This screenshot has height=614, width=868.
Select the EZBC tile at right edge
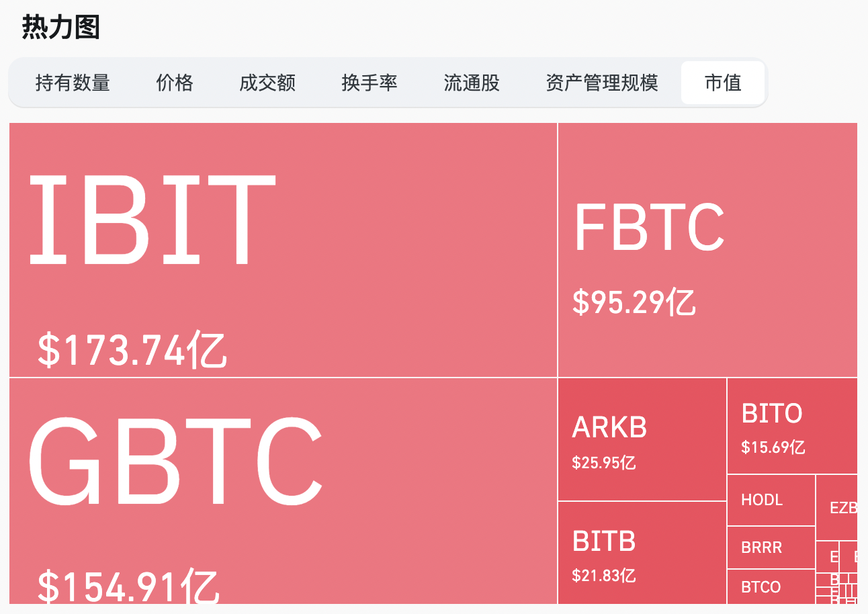click(837, 507)
